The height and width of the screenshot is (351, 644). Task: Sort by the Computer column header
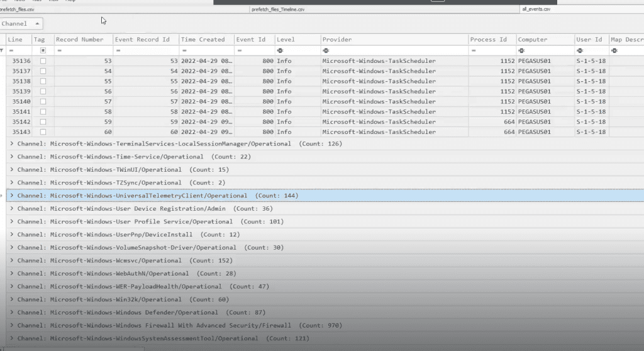(x=545, y=40)
